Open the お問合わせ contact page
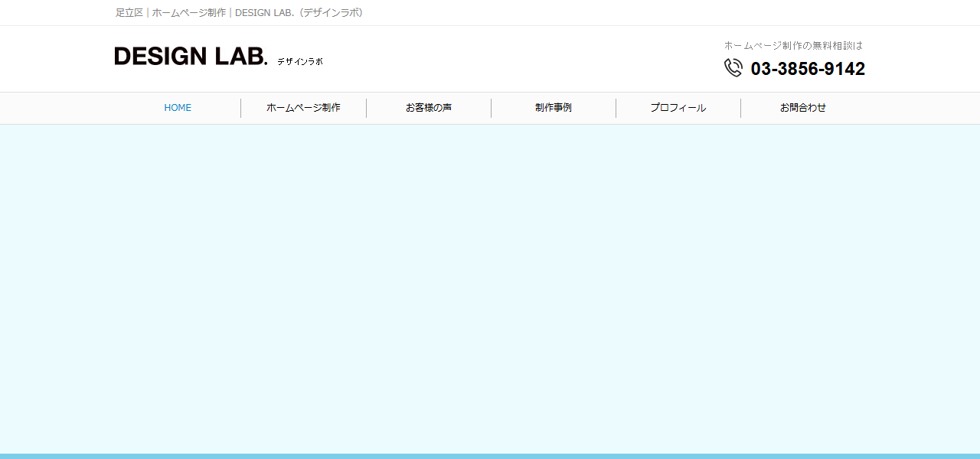 coord(803,107)
